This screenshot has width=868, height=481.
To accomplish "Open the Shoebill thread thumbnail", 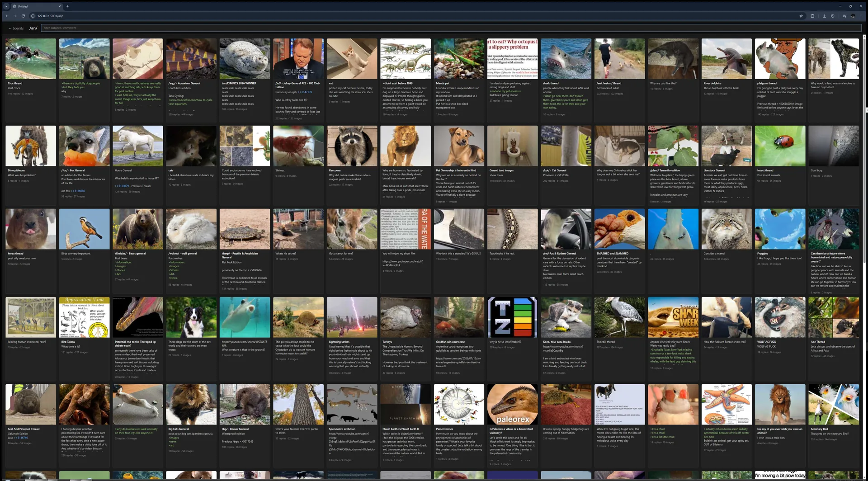I will tap(619, 317).
